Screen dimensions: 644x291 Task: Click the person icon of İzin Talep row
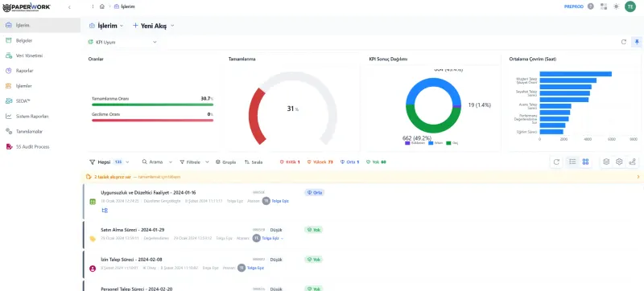point(93,268)
